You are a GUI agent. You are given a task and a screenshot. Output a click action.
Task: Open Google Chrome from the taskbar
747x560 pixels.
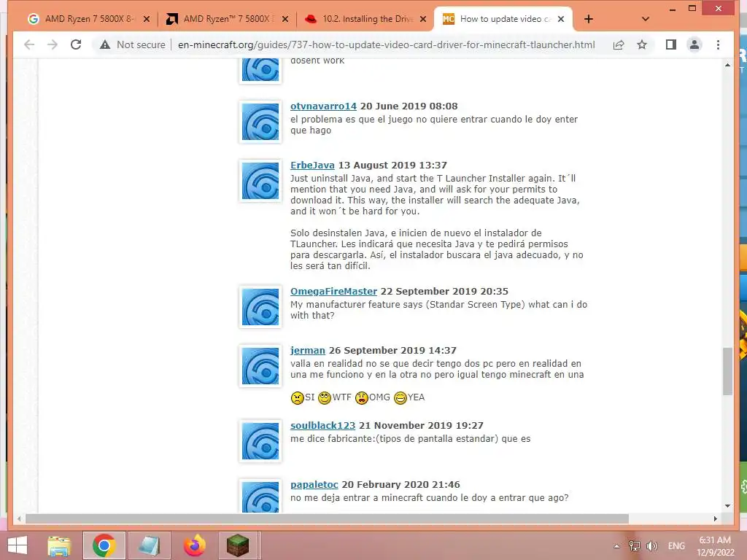coord(104,545)
